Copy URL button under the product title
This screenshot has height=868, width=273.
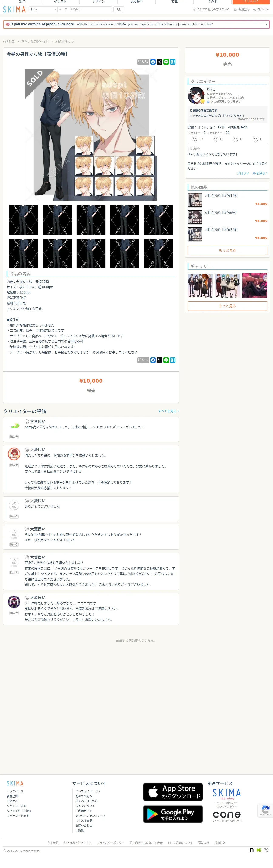[x=143, y=62]
